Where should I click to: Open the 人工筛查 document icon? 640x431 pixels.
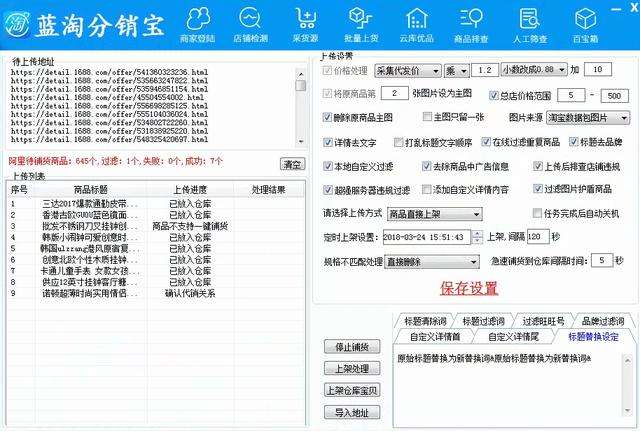(x=530, y=25)
